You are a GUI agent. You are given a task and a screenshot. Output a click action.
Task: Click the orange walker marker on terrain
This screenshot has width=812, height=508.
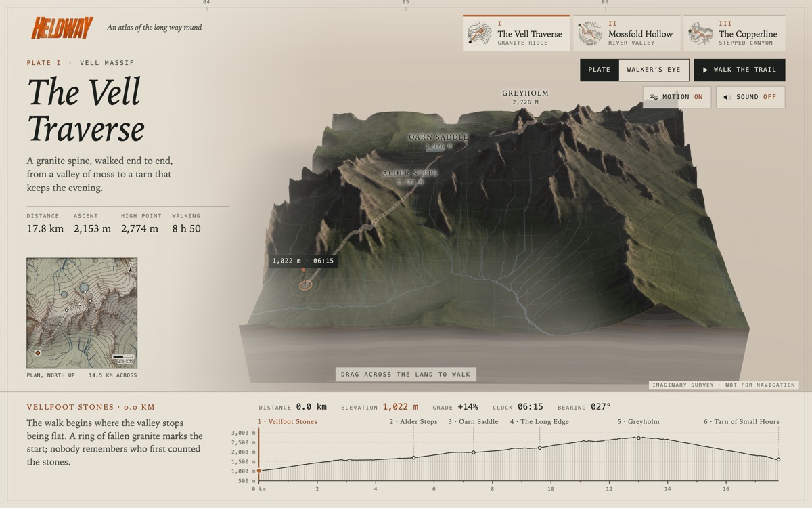click(x=305, y=285)
